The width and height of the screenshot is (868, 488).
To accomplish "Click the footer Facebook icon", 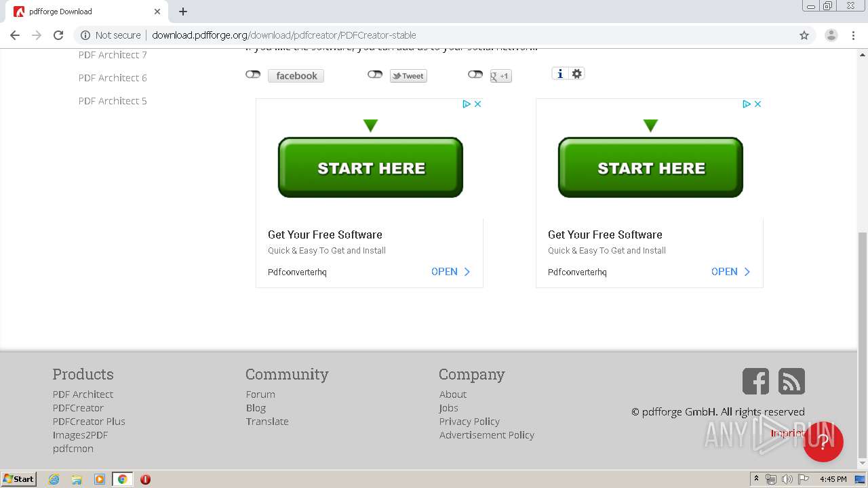I will click(x=755, y=381).
